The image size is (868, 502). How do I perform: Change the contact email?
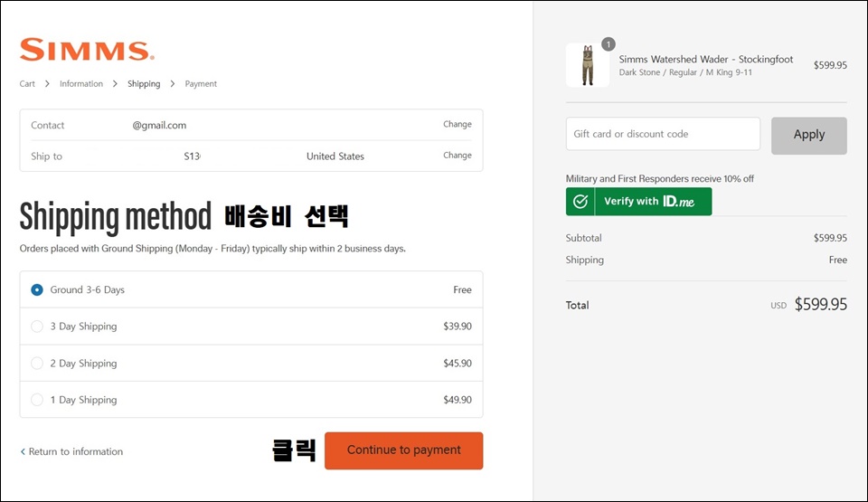(458, 124)
